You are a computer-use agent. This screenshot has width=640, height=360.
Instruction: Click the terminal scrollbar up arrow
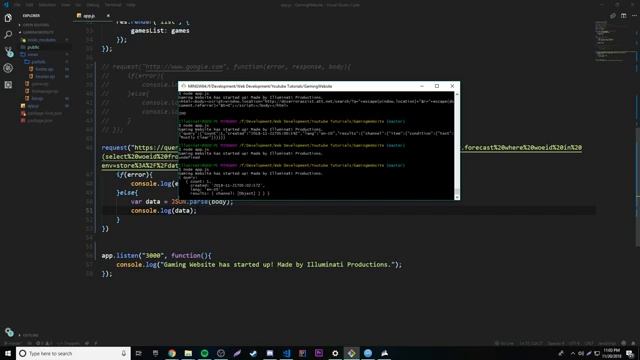coord(457,94)
